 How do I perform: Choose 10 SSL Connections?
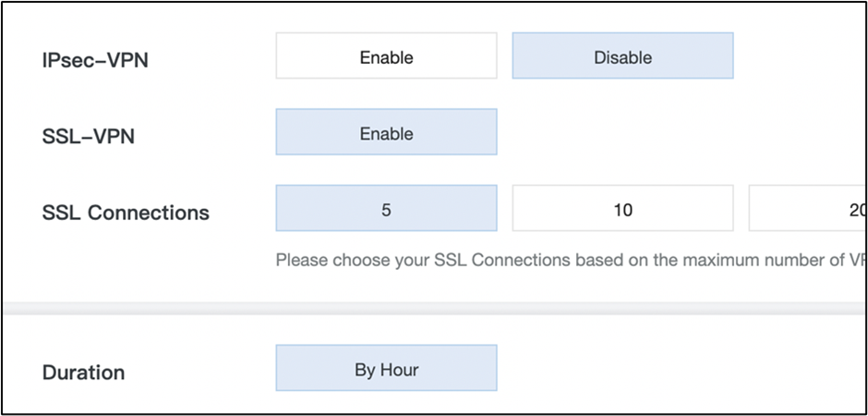point(622,209)
